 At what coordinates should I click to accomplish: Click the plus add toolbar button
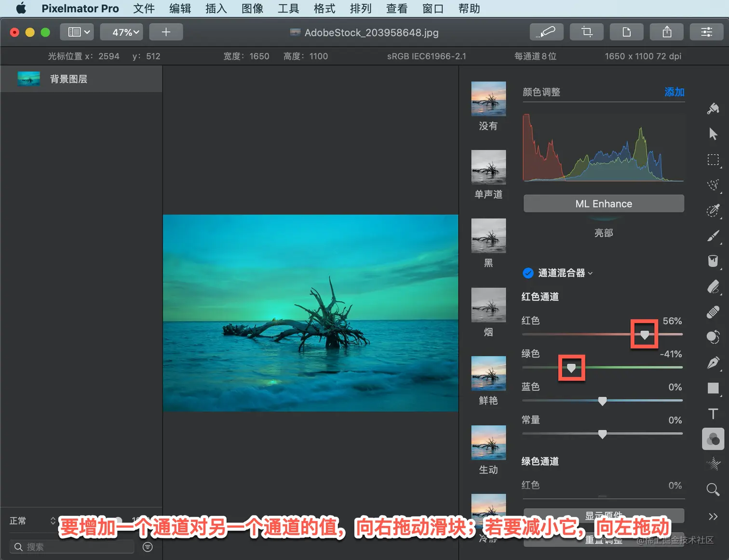coord(166,32)
